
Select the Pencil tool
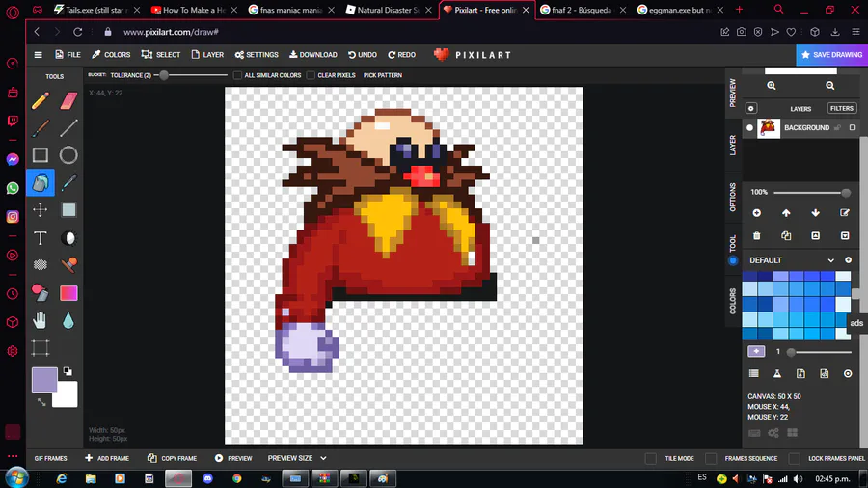pyautogui.click(x=41, y=100)
